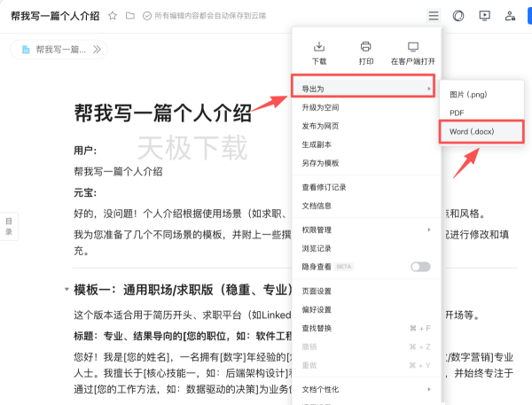Click the document title at top left
The height and width of the screenshot is (405, 532).
pyautogui.click(x=53, y=16)
